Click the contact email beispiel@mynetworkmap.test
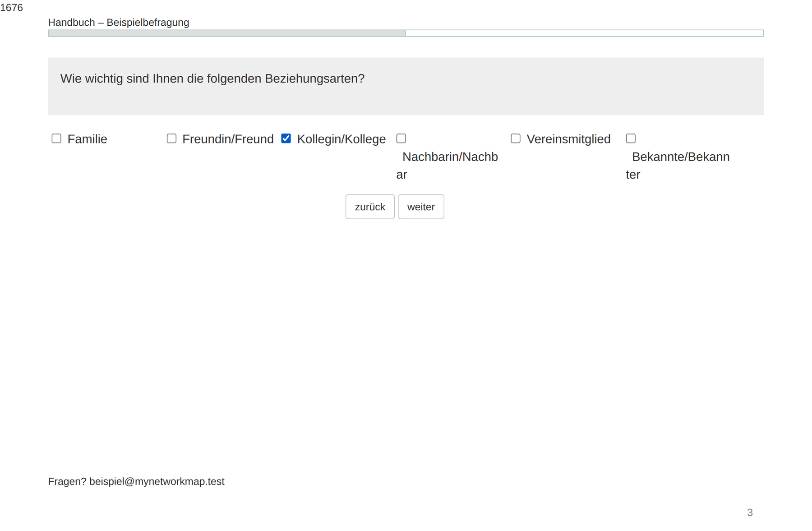This screenshot has height=531, width=812. (x=157, y=481)
